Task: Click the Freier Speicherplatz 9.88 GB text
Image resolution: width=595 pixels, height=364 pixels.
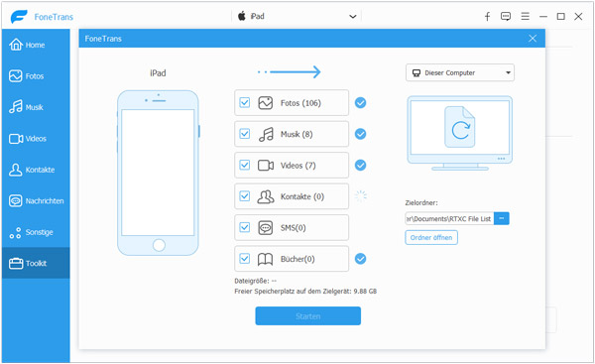Action: [x=305, y=292]
